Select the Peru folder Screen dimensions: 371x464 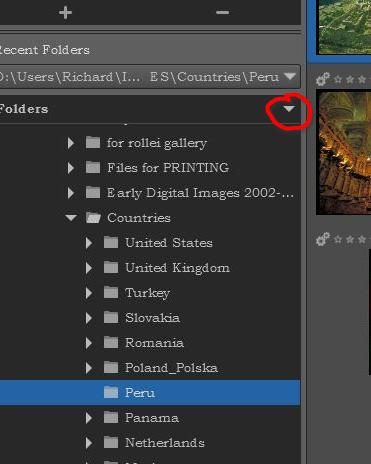[x=150, y=393]
